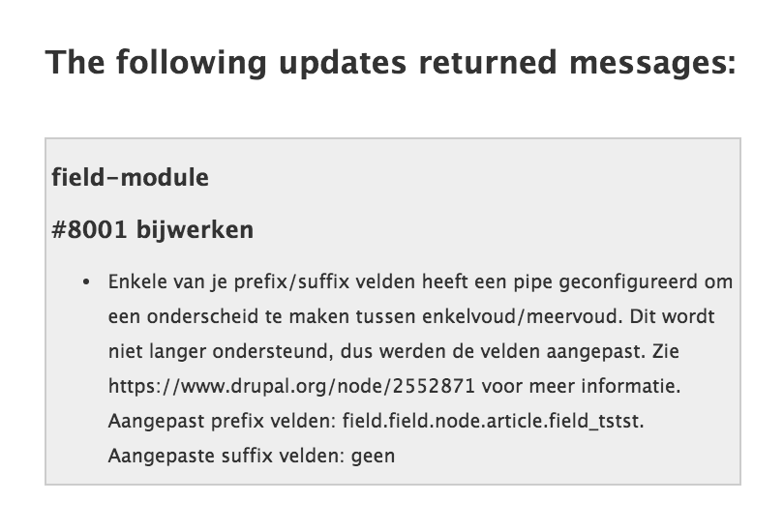784x532 pixels.
Task: Click the "Aangepaste suffix velden" label
Action: click(x=226, y=457)
